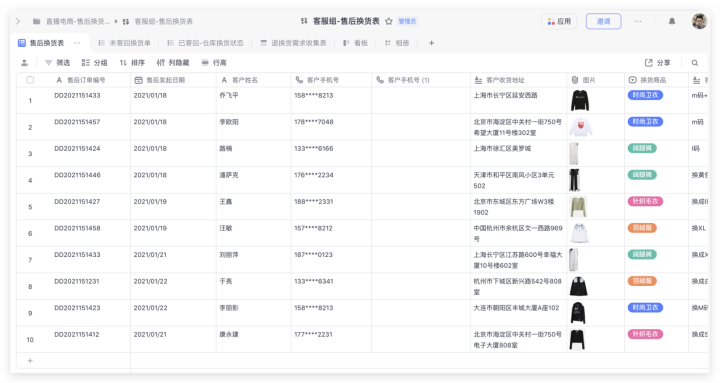Open the user avatar profile menu
The height and width of the screenshot is (383, 720).
pos(699,21)
